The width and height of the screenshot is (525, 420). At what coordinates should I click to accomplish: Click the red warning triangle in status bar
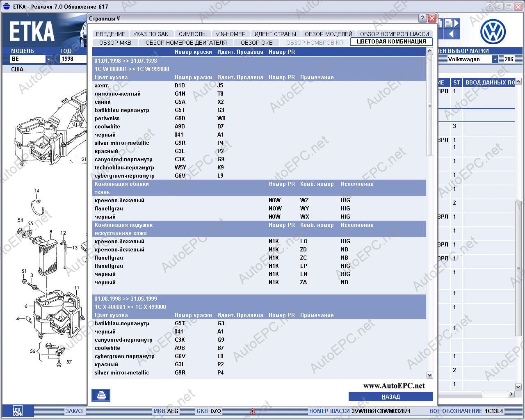[x=253, y=411]
